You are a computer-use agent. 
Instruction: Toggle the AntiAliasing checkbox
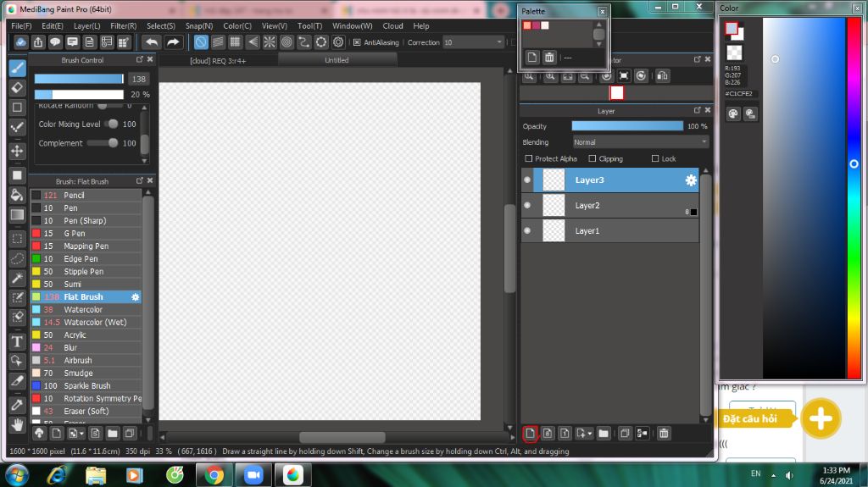click(x=357, y=42)
